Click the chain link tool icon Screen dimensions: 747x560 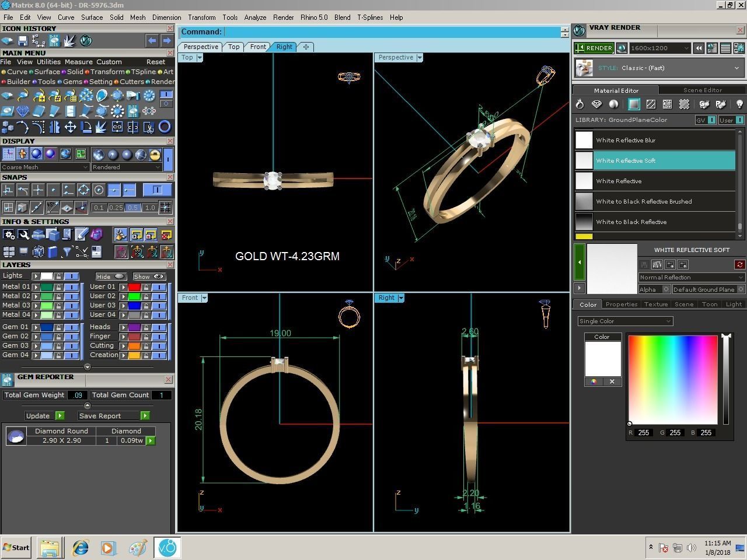pyautogui.click(x=117, y=127)
